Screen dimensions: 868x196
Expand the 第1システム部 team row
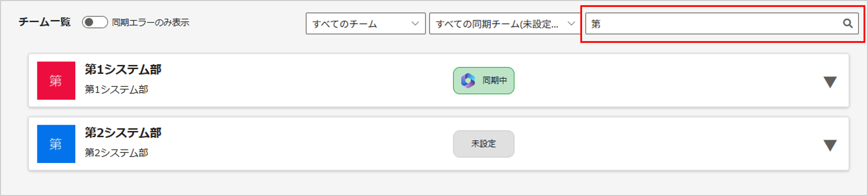coord(830,82)
